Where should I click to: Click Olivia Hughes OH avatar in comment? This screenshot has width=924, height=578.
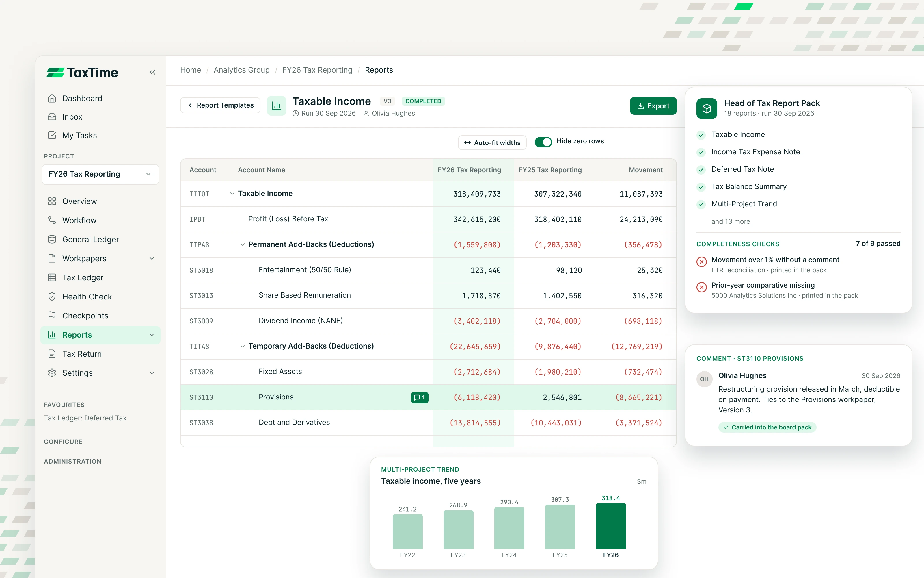click(x=705, y=379)
